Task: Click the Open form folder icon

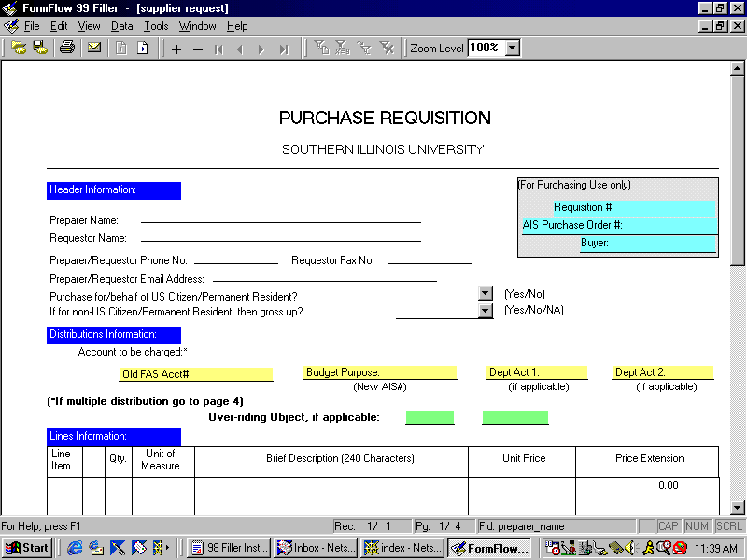Action: (x=19, y=49)
